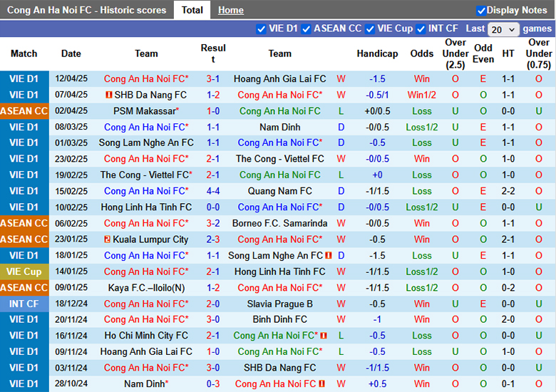Click the Binh Dinh FC team name
The image size is (556, 392).
(x=279, y=319)
